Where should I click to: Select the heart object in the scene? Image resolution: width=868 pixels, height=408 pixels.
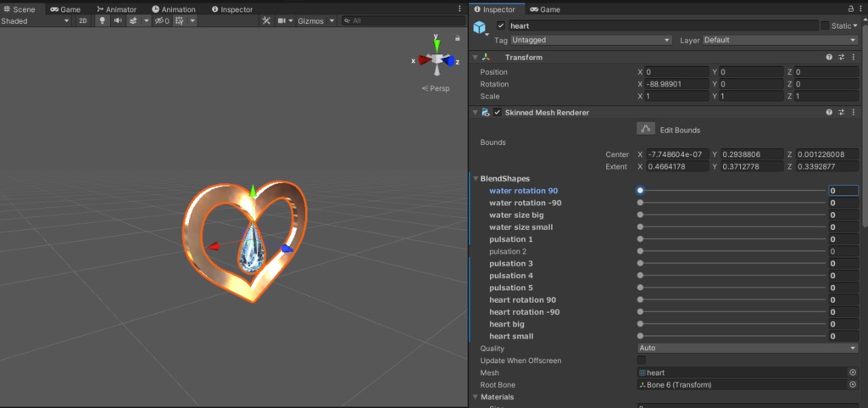(x=245, y=242)
